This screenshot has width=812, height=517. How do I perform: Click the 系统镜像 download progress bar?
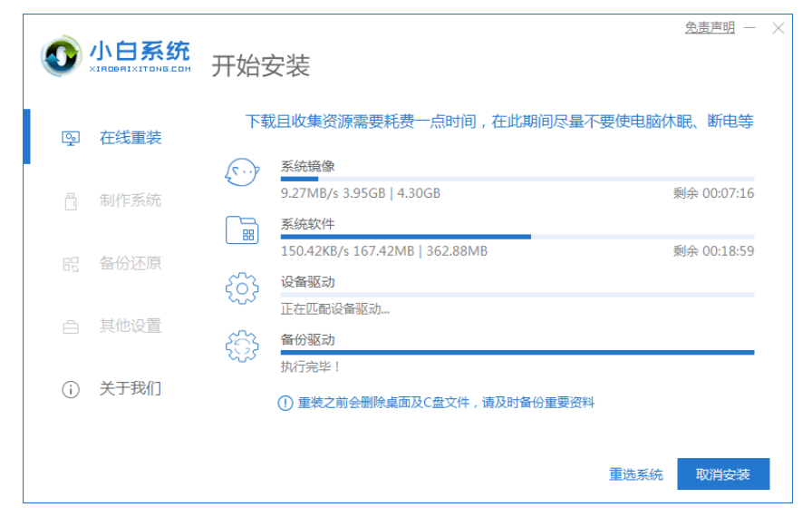[517, 180]
